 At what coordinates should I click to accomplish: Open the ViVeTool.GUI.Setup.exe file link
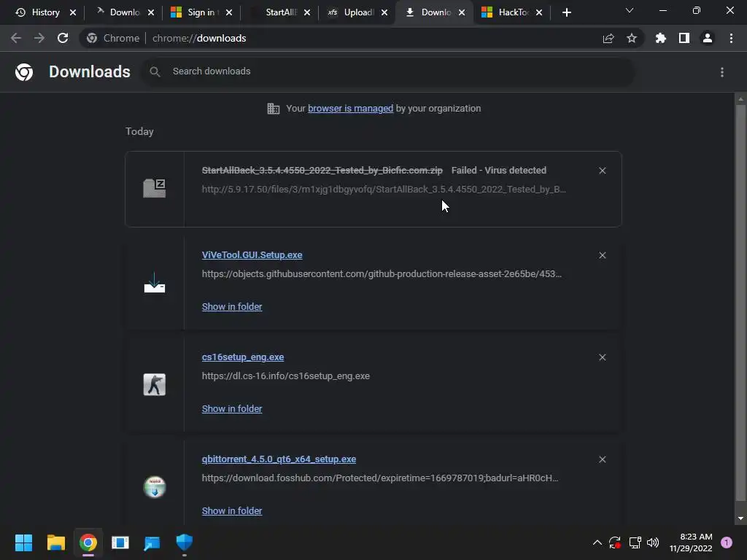pyautogui.click(x=252, y=254)
